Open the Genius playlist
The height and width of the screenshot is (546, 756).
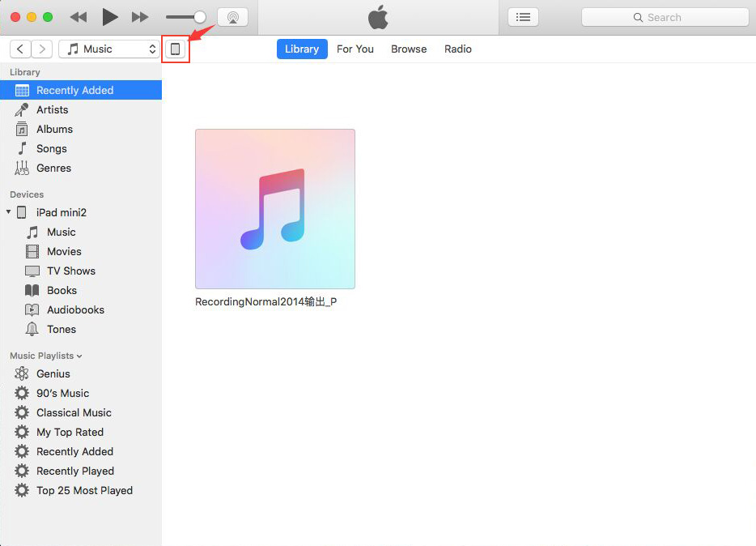[53, 373]
